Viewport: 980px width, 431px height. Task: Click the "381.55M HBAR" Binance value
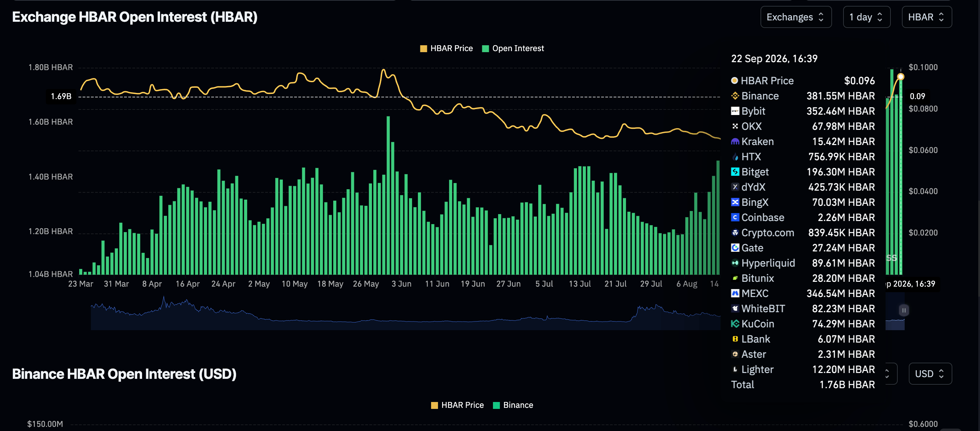[841, 96]
